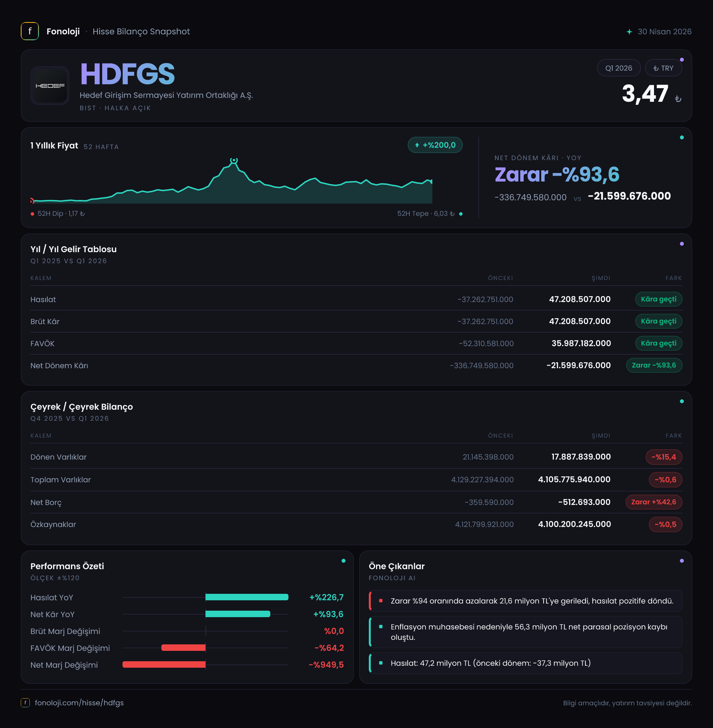
Task: Click the Toplam Varlıklar value 4.105.775.940.000
Action: click(x=574, y=480)
